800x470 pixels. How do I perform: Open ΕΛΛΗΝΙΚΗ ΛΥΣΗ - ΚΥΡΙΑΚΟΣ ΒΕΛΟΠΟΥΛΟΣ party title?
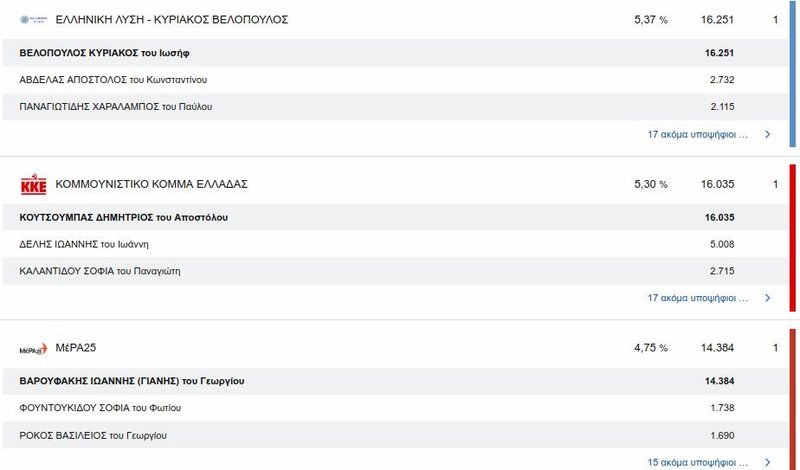click(x=171, y=20)
